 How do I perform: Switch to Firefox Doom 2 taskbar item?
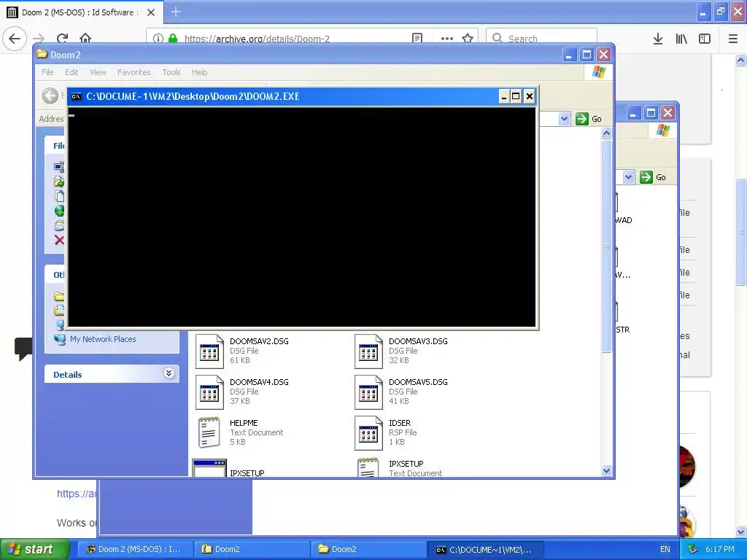[x=135, y=549]
